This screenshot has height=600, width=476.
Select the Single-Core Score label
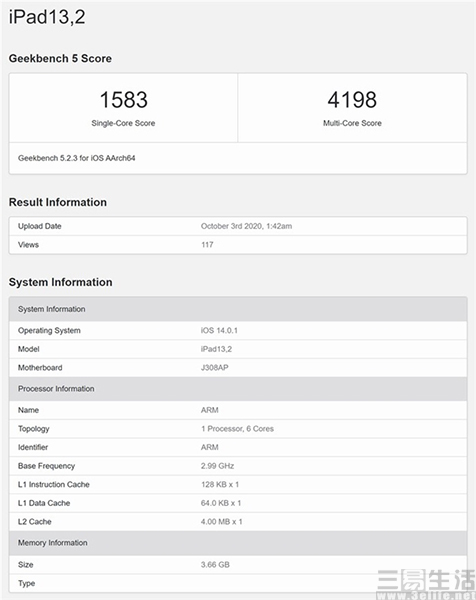pyautogui.click(x=123, y=123)
